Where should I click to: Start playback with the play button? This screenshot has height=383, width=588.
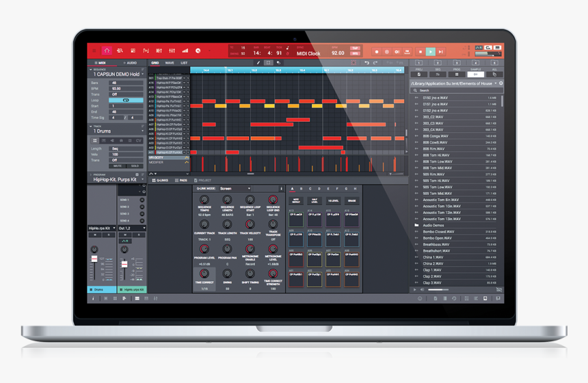tap(431, 51)
